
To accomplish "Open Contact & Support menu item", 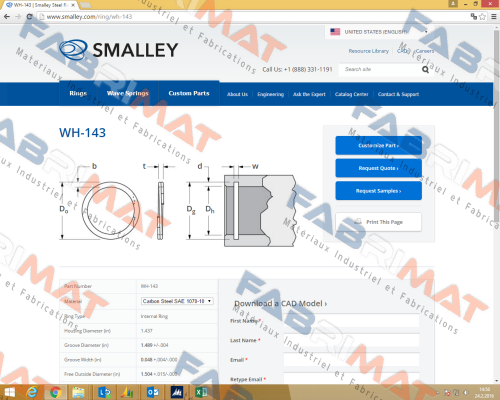I will 398,94.
